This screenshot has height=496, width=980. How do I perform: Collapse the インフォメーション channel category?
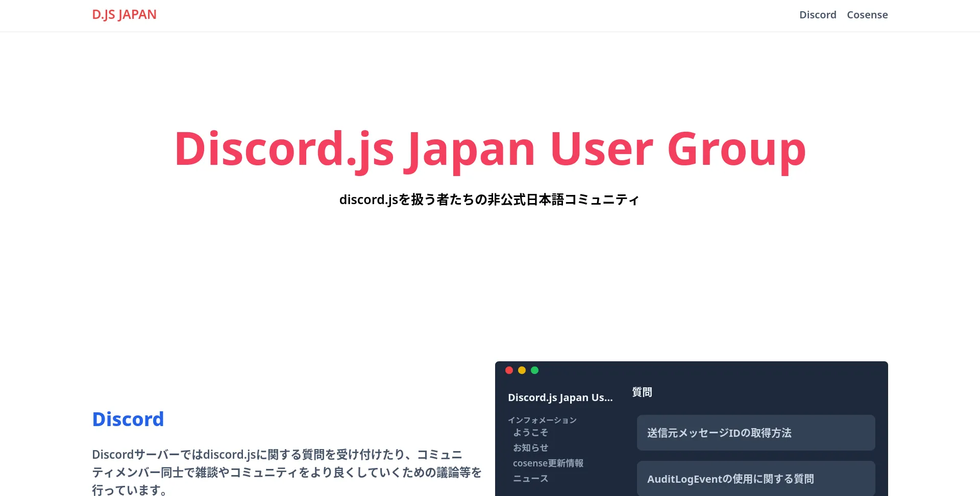pos(542,420)
